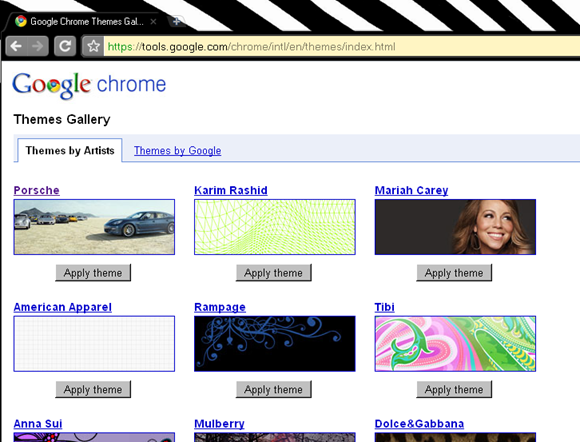This screenshot has height=442, width=580.
Task: Click the address bar URL field
Action: click(x=342, y=47)
